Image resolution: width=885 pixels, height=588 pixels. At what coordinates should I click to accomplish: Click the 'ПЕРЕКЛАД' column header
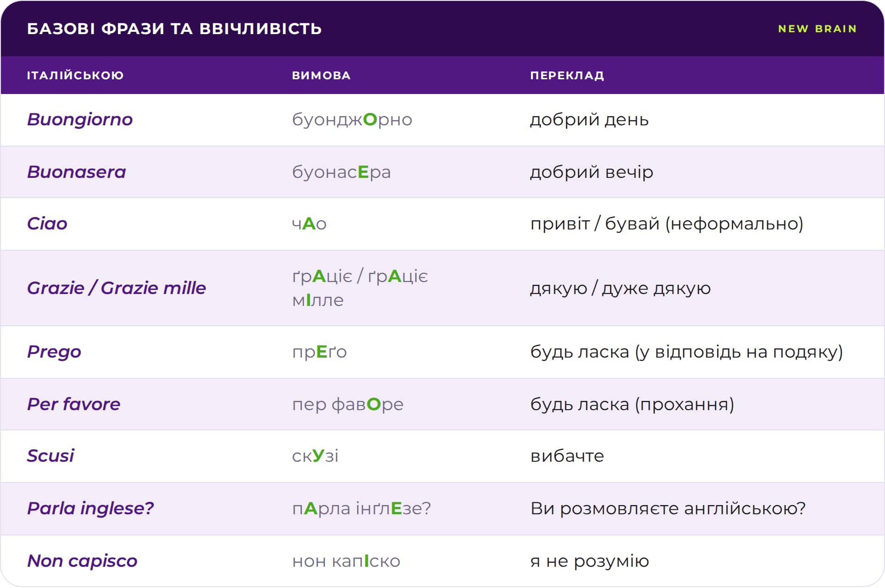567,75
